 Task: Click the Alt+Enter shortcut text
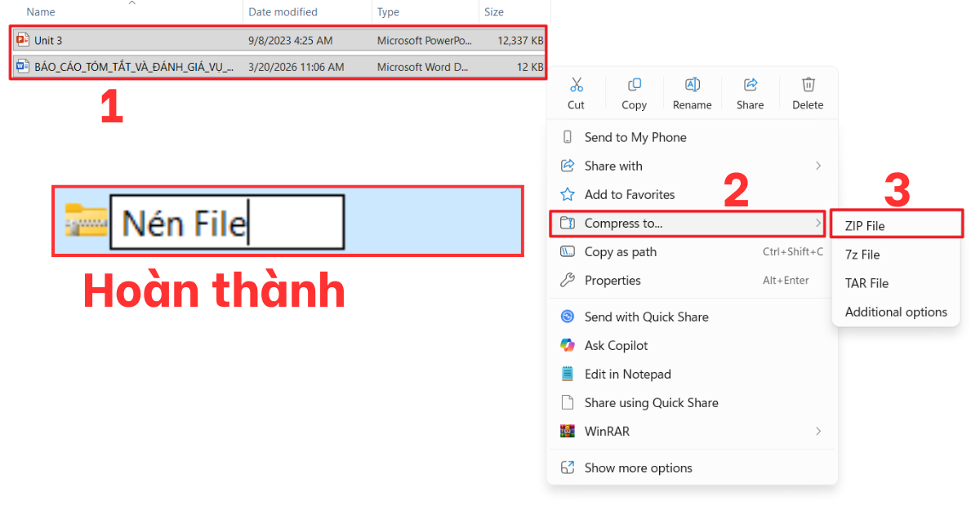(785, 280)
